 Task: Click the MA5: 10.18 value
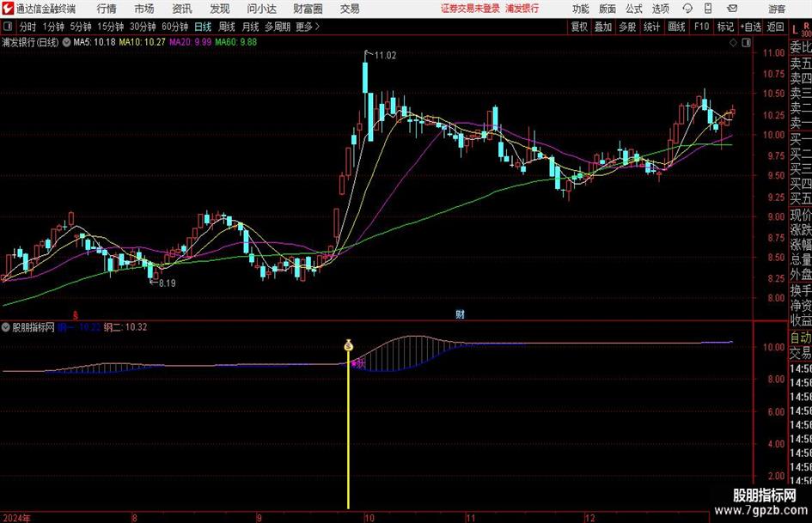pyautogui.click(x=95, y=42)
